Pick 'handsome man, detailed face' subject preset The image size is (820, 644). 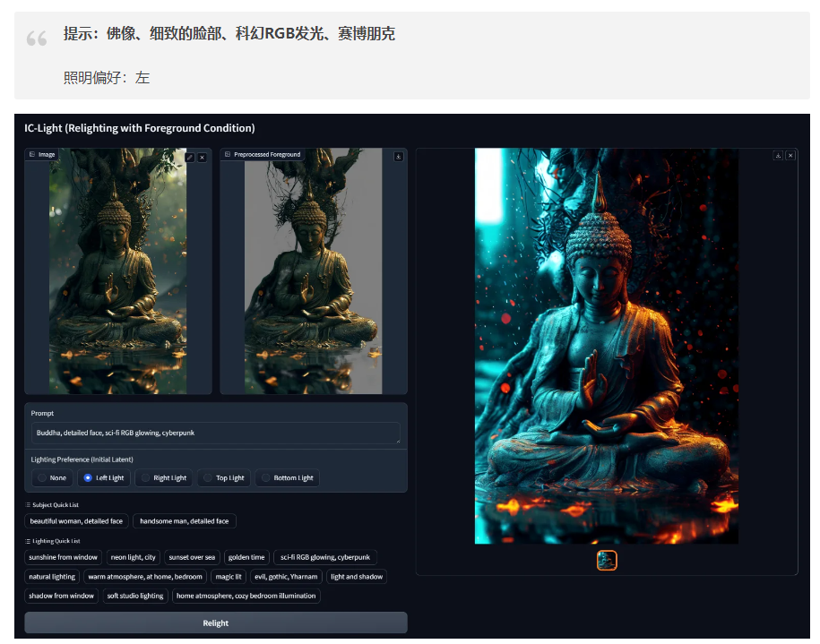185,521
